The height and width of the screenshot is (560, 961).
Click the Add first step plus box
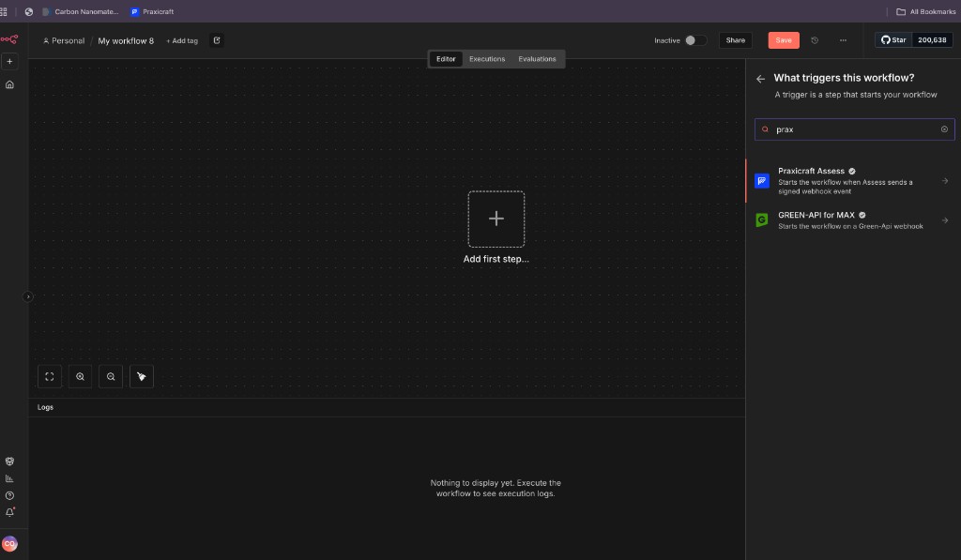pos(496,219)
